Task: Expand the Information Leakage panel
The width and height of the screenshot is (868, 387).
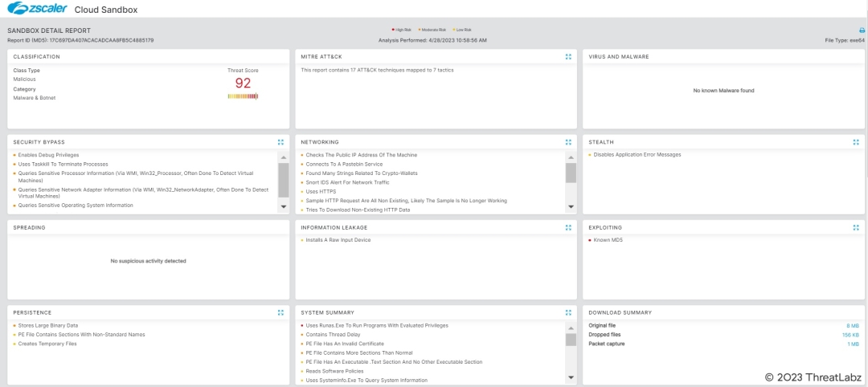Action: [568, 227]
